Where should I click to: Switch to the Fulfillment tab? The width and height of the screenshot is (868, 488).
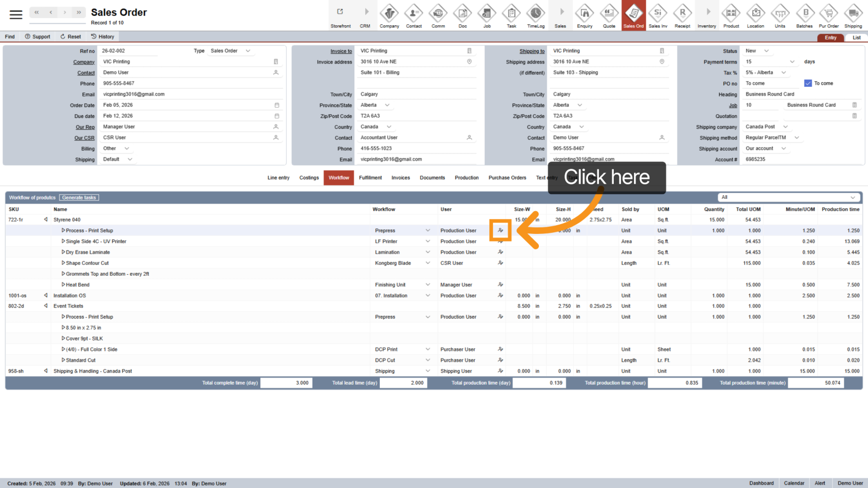coord(370,178)
